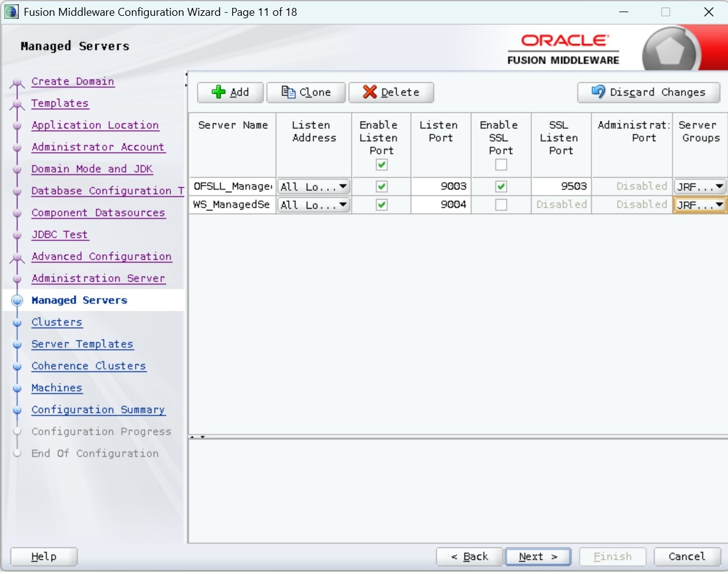This screenshot has height=574, width=728.
Task: Click the Server Groups column header
Action: pyautogui.click(x=700, y=145)
